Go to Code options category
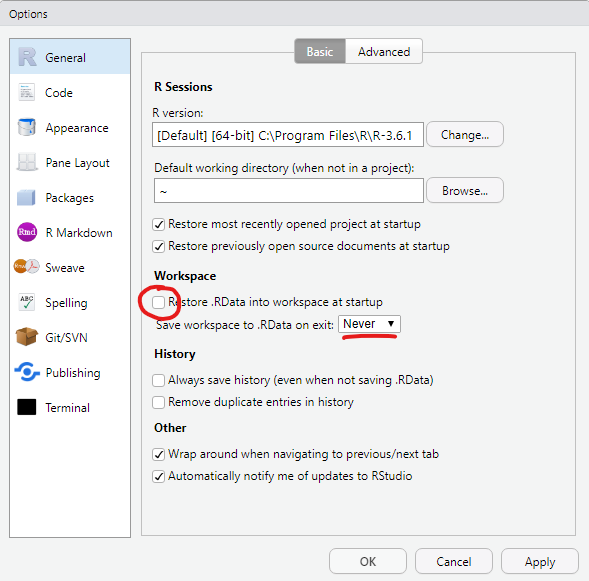The image size is (589, 581). (70, 92)
